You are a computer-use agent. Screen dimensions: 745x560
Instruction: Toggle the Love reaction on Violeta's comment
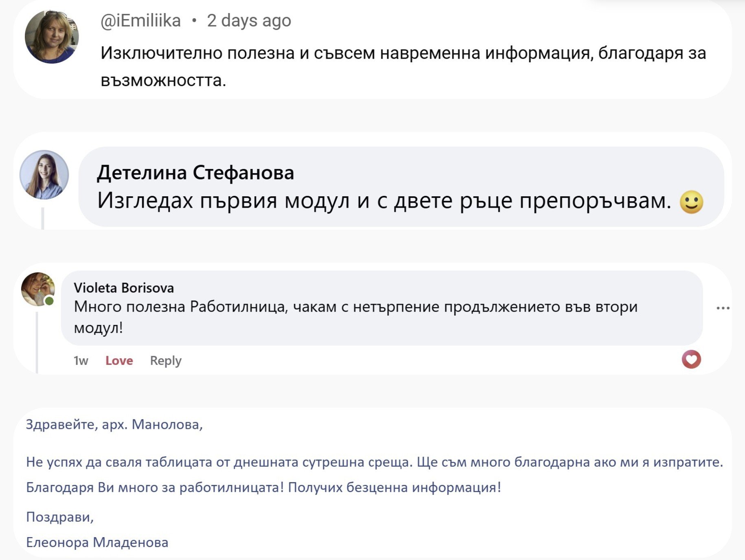click(119, 361)
